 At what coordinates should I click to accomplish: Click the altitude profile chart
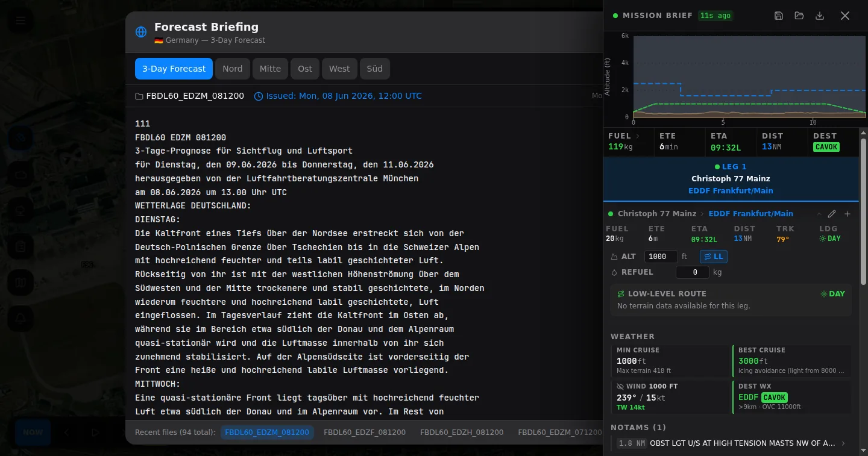pyautogui.click(x=749, y=77)
